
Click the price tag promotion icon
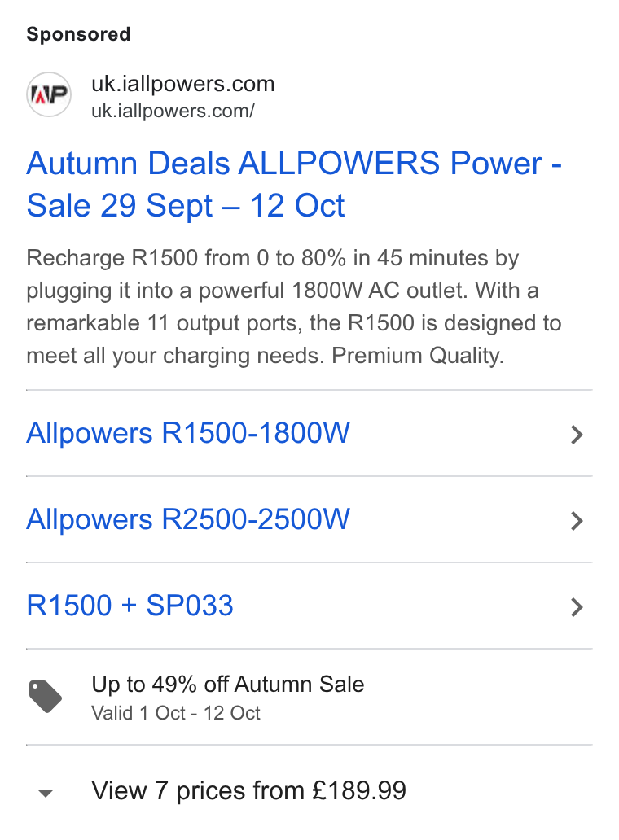coord(46,697)
